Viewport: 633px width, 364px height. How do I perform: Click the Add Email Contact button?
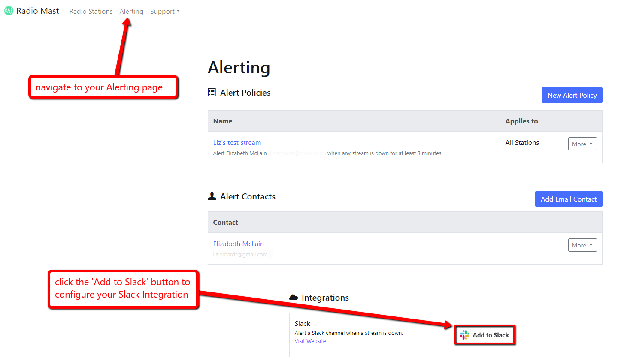(x=568, y=199)
